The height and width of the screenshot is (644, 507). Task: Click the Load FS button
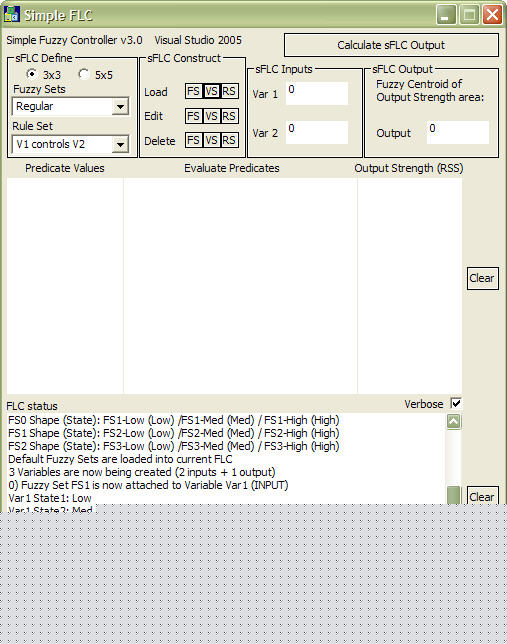pyautogui.click(x=193, y=91)
